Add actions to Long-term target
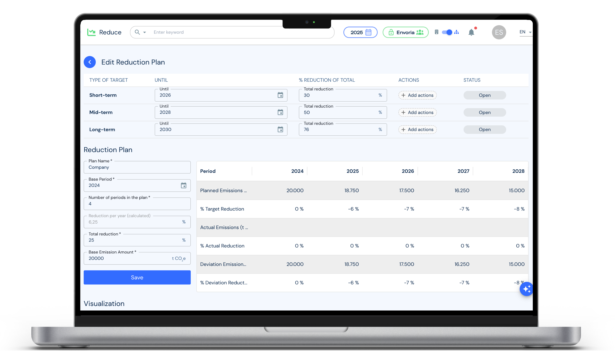615x364 pixels. coord(417,130)
